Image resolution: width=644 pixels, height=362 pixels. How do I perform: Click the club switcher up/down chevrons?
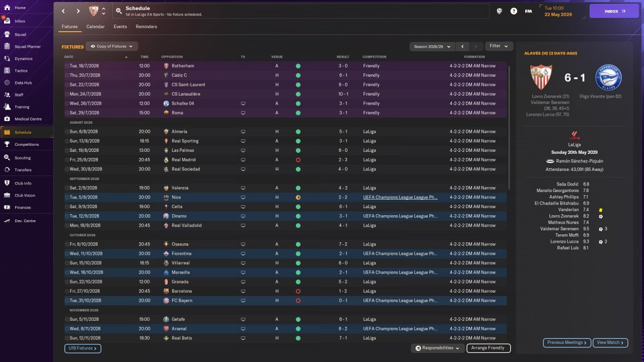click(x=104, y=11)
